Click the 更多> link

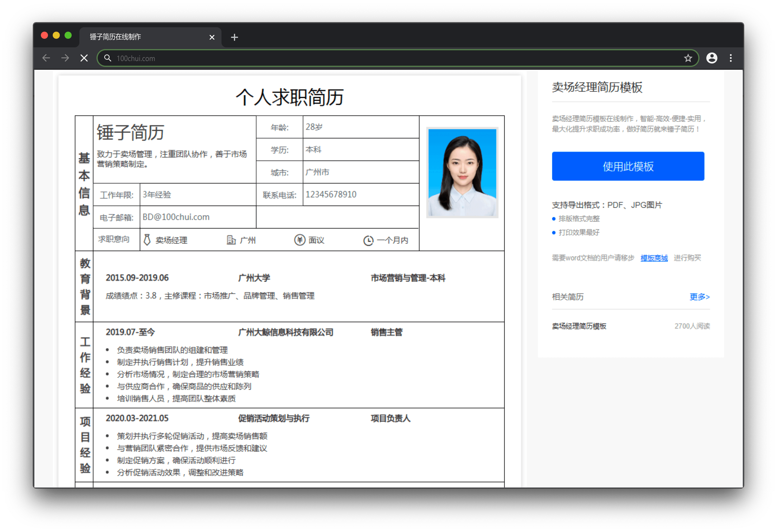click(x=699, y=296)
